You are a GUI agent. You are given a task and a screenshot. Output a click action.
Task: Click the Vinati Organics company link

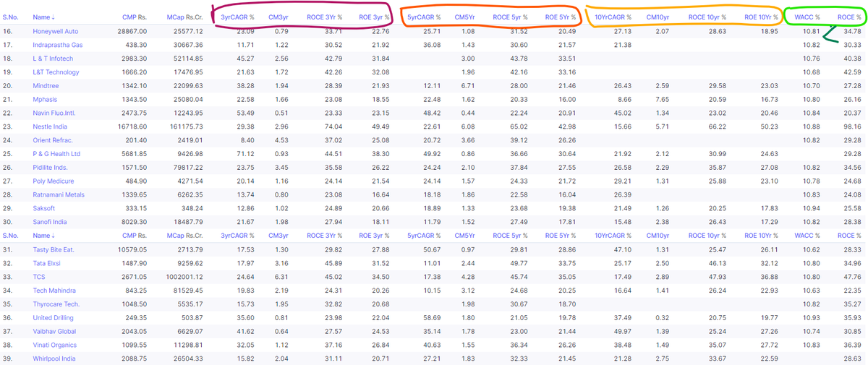[x=55, y=345]
